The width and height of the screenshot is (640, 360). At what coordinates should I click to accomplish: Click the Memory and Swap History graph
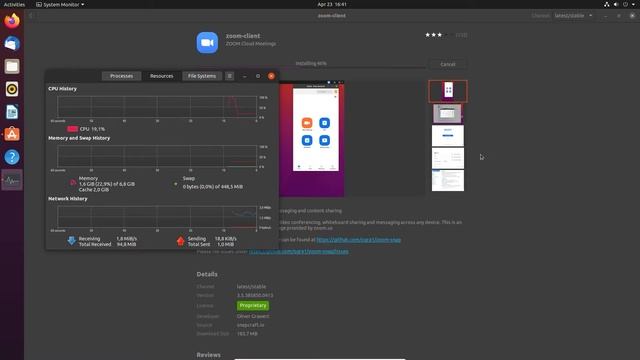pyautogui.click(x=157, y=156)
